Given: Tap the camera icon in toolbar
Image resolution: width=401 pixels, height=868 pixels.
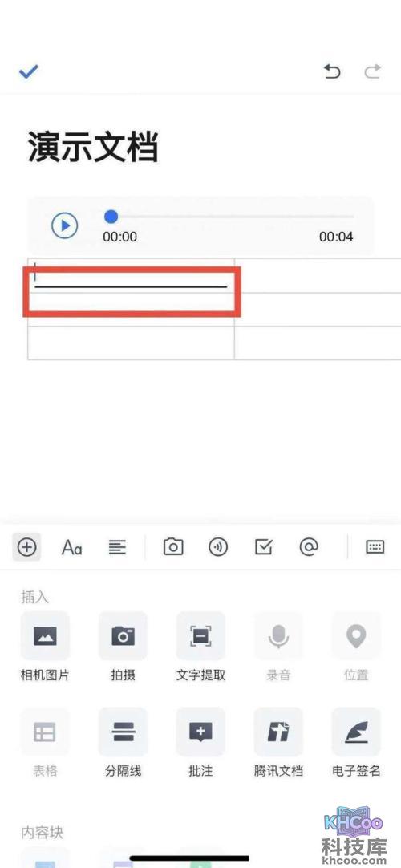Looking at the screenshot, I should tap(173, 547).
